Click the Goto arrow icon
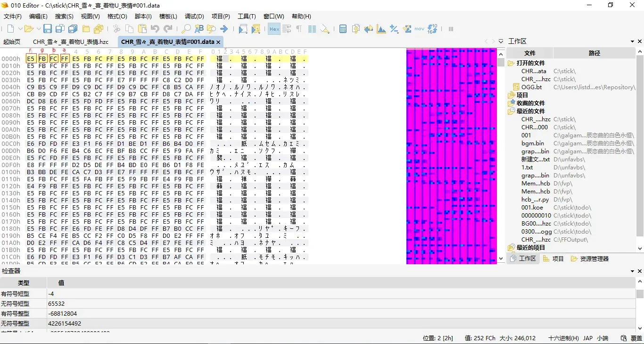The height and width of the screenshot is (344, 644). point(224,29)
